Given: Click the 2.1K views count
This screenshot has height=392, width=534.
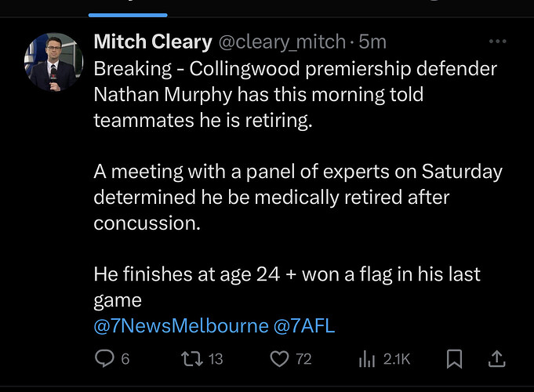Looking at the screenshot, I should pos(397,359).
